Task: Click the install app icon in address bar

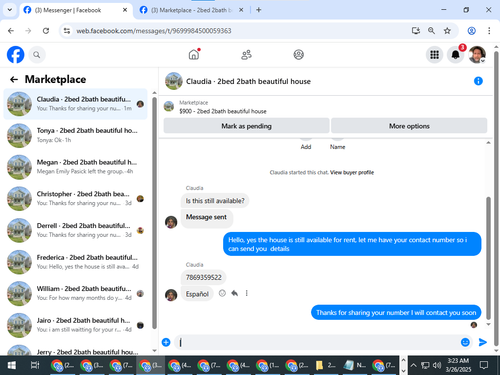Action: [416, 31]
